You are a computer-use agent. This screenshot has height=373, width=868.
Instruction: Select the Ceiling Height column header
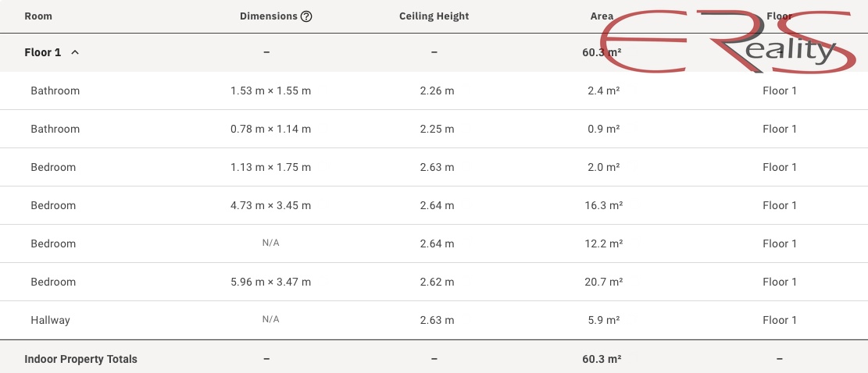tap(434, 16)
